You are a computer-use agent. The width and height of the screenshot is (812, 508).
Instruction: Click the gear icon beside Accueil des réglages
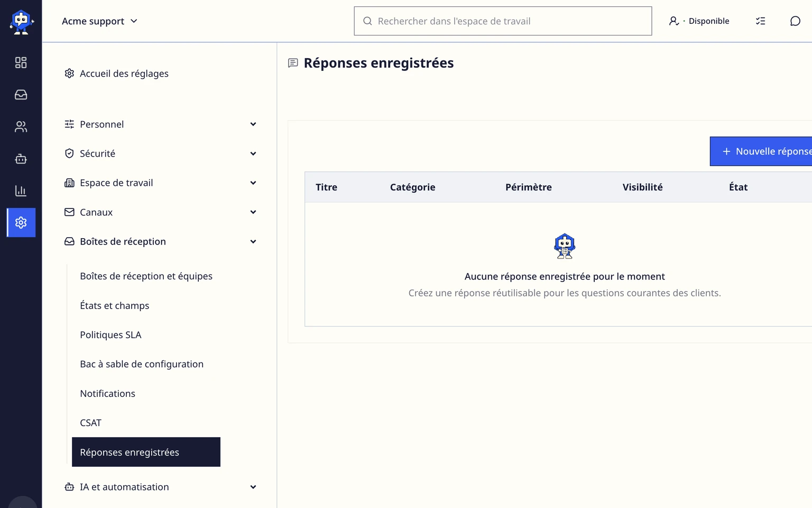[69, 73]
